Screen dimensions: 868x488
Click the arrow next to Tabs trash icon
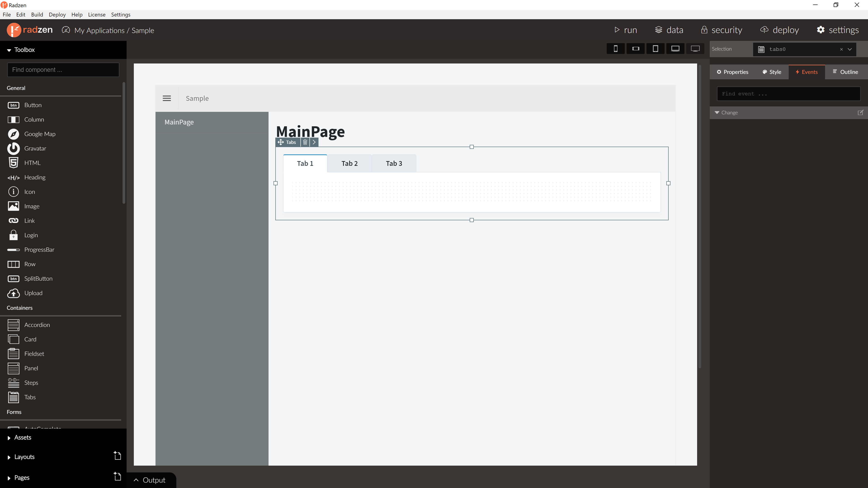click(314, 142)
